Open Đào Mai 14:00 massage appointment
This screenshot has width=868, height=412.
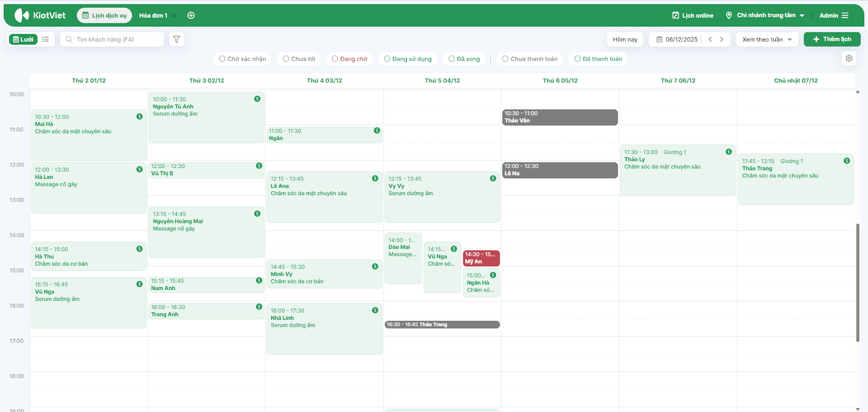tap(403, 258)
